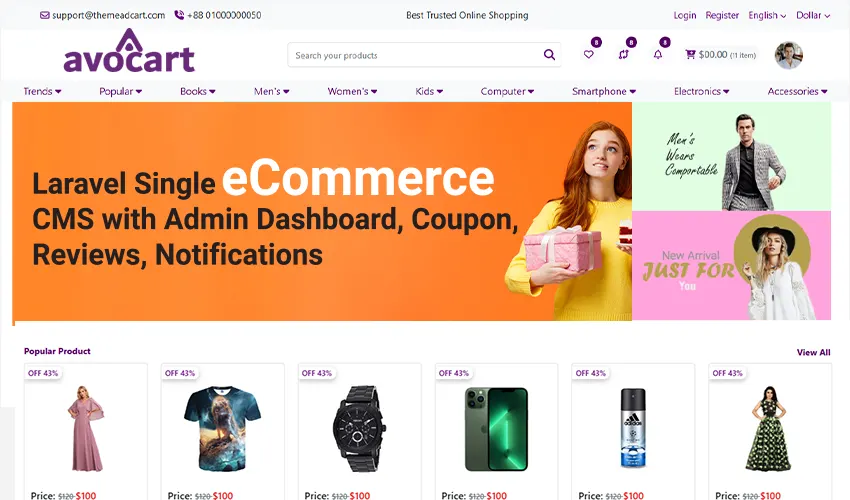Click the Login link
The width and height of the screenshot is (850, 500).
click(x=685, y=15)
